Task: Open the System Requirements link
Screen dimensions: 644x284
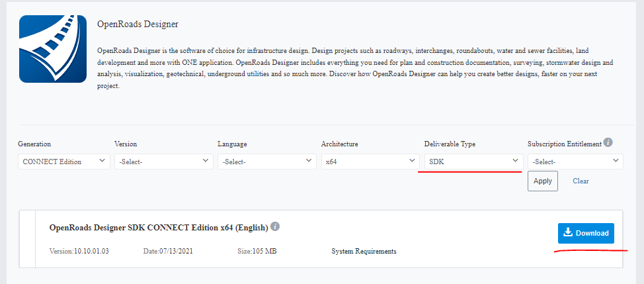Action: tap(364, 251)
